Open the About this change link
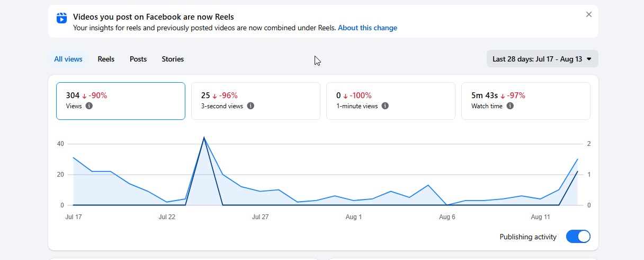The image size is (644, 260). click(x=368, y=28)
